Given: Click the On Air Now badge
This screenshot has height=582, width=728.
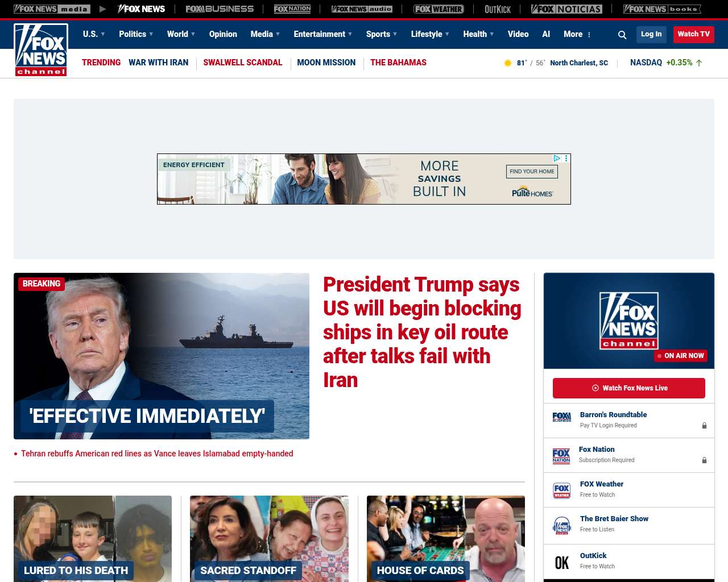Looking at the screenshot, I should (681, 356).
